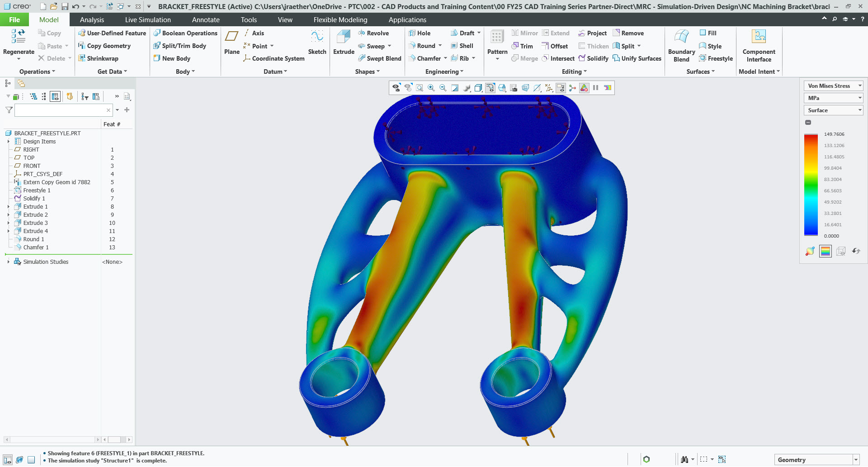
Task: Expand the Extrude 1 feature node
Action: [8, 207]
